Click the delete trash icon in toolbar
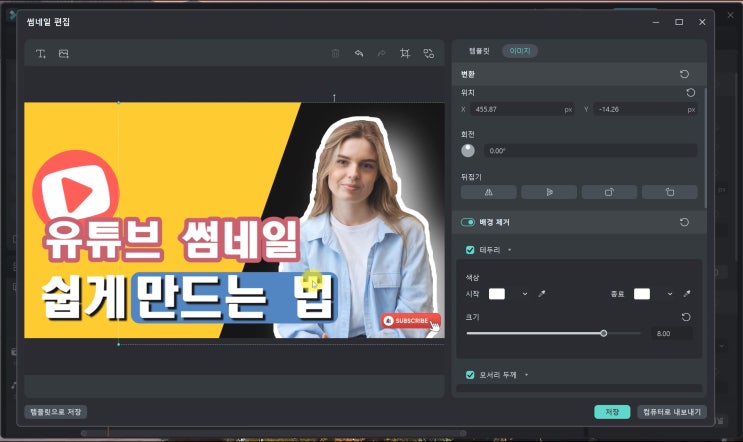The image size is (743, 442). coord(335,54)
